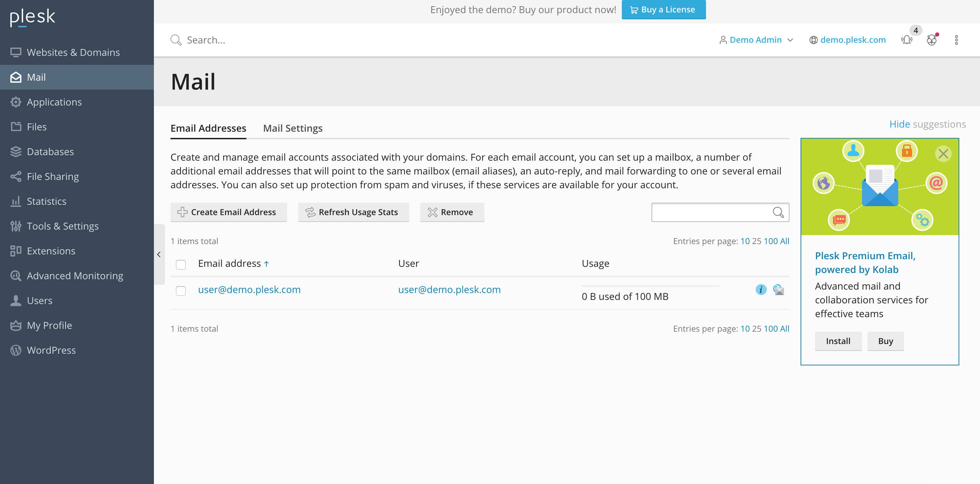Expand the Demo Admin account menu

tap(756, 40)
